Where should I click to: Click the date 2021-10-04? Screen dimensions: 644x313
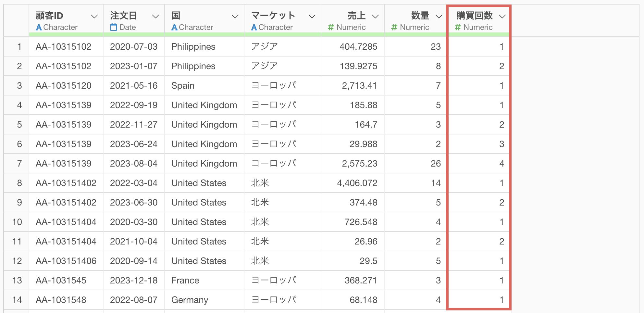134,242
